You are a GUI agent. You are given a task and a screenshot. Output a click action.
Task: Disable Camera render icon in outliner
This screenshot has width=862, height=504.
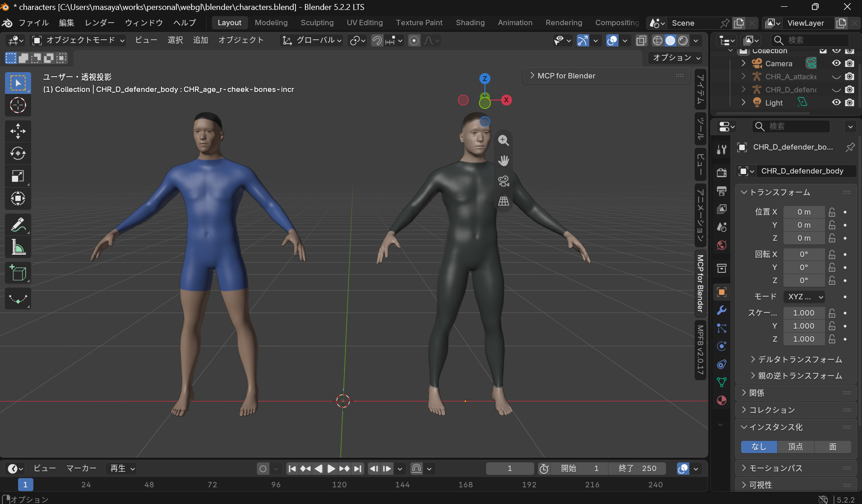coord(850,64)
